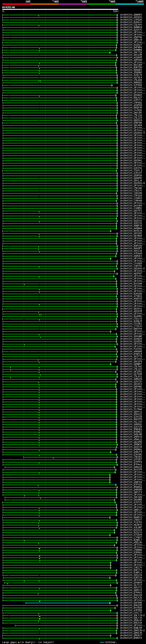Select hit UniRef100_Q9XTP2

point(131,211)
